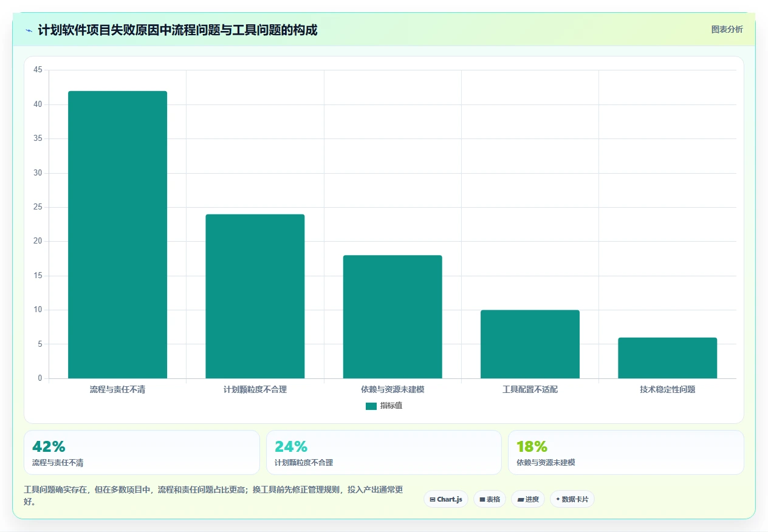Click x-axis label 工具配置不适配
The width and height of the screenshot is (768, 532).
pyautogui.click(x=530, y=389)
